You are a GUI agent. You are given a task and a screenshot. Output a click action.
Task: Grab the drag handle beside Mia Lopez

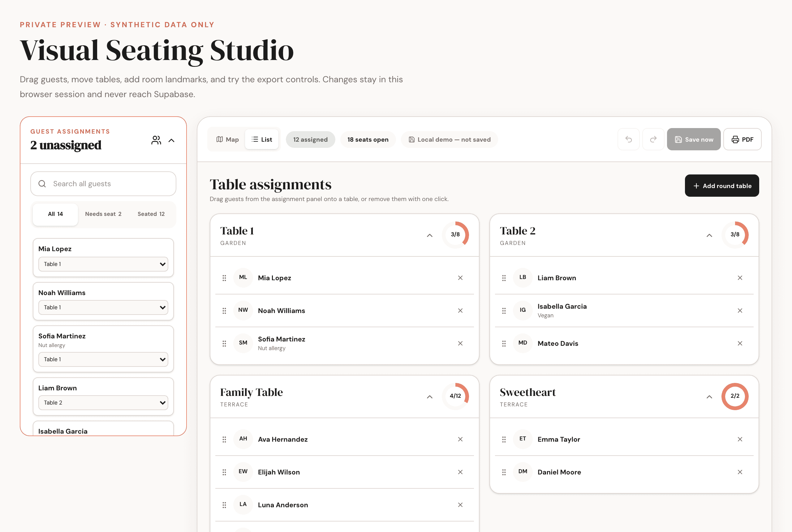[x=224, y=278]
